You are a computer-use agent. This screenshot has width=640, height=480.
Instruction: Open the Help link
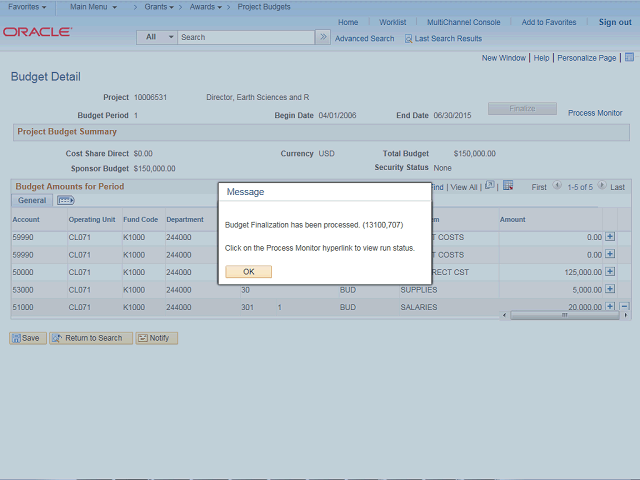click(x=541, y=58)
